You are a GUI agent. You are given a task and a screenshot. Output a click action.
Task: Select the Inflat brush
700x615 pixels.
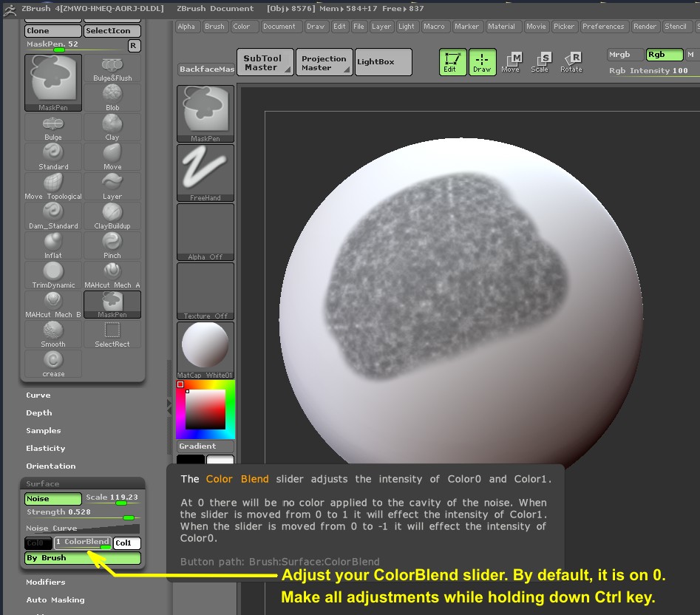(x=53, y=245)
